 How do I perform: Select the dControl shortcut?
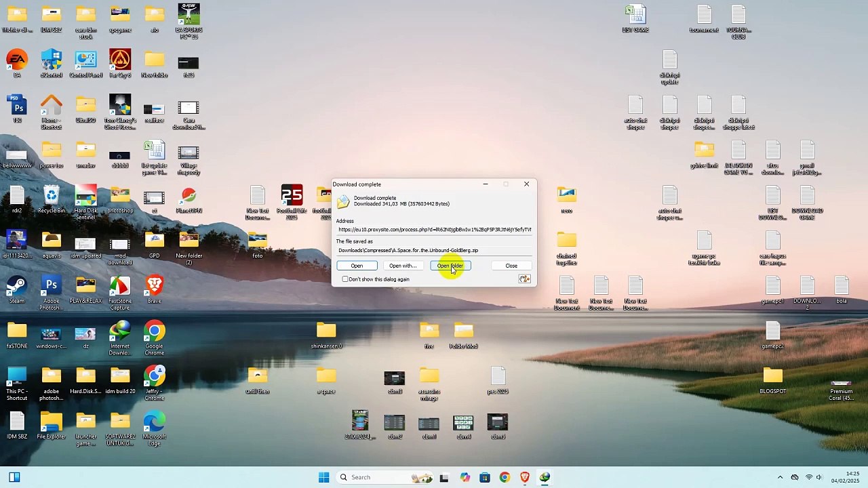pos(52,64)
